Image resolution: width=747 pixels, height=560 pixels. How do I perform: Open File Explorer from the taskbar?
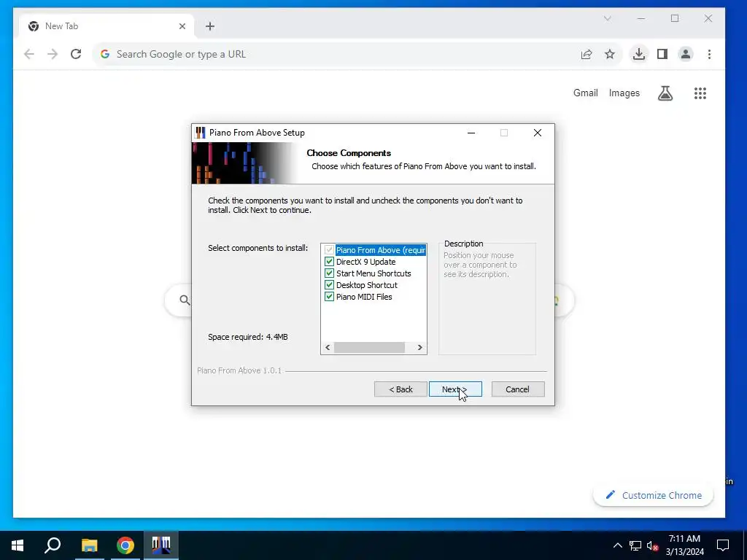coord(89,545)
